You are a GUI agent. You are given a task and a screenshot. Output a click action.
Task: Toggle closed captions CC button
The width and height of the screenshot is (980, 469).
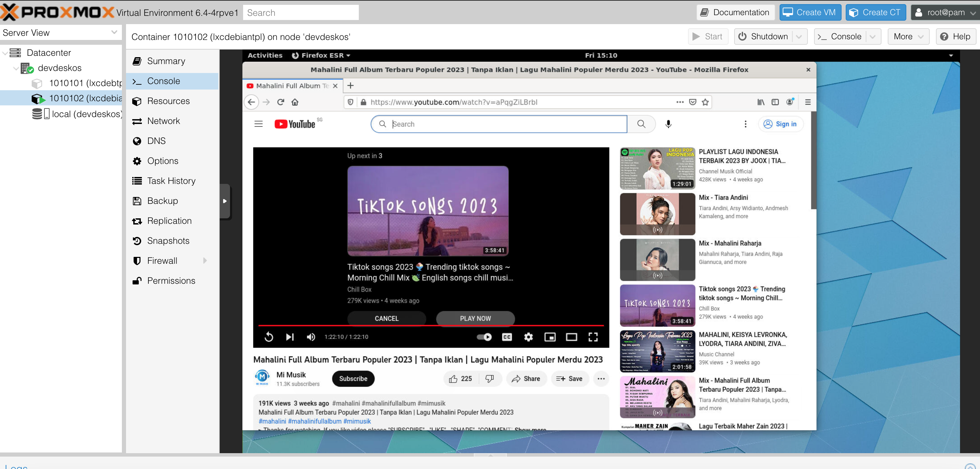click(x=507, y=337)
